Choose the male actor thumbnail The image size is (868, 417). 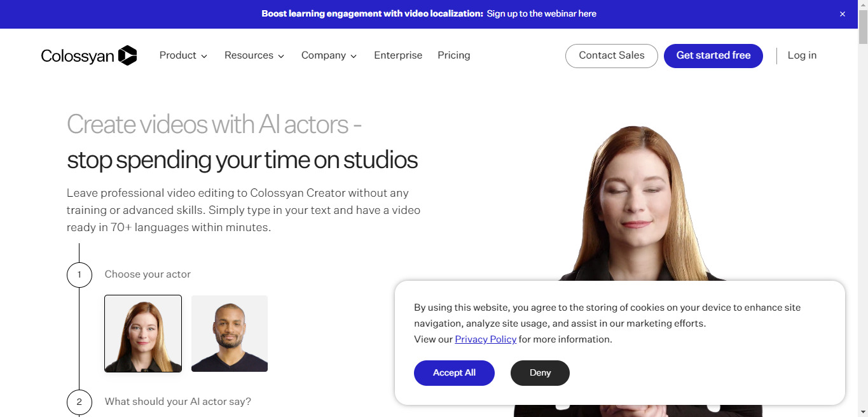[x=230, y=334]
